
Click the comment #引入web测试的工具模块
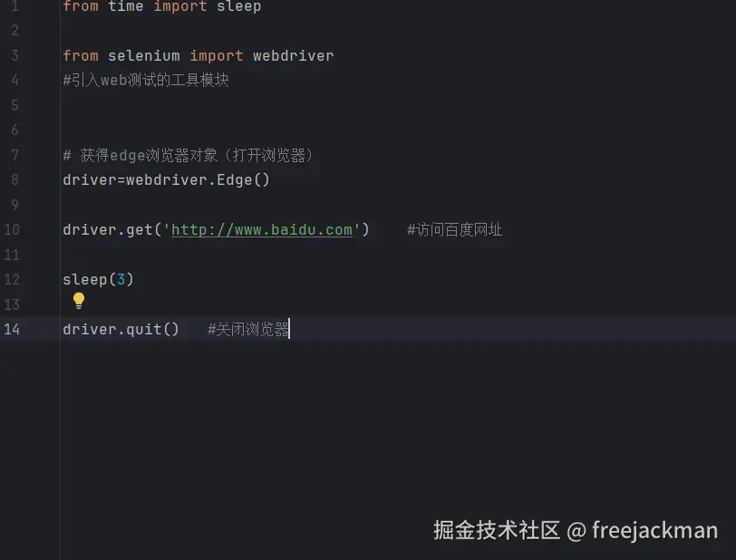pyautogui.click(x=145, y=81)
